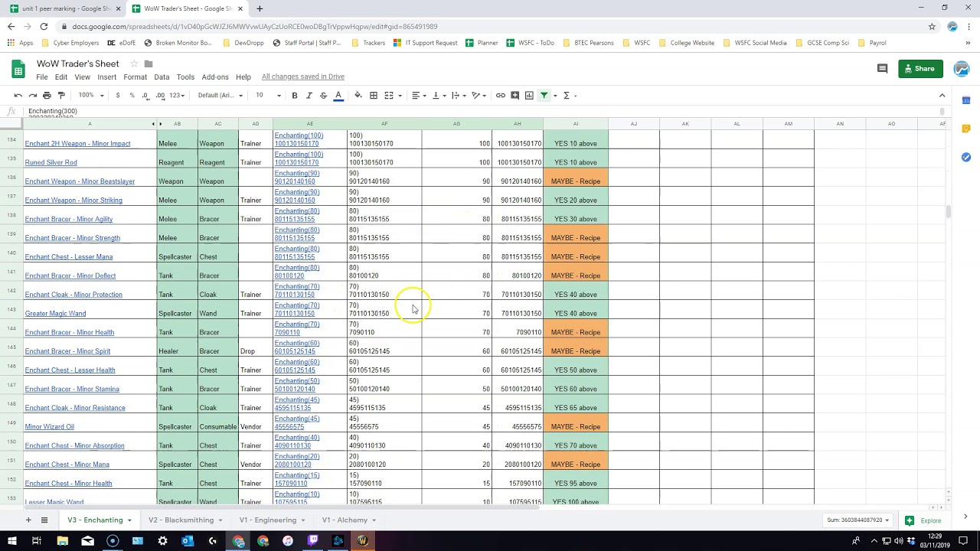Open text rotation dropdown
Image resolution: width=980 pixels, height=551 pixels.
click(x=479, y=96)
